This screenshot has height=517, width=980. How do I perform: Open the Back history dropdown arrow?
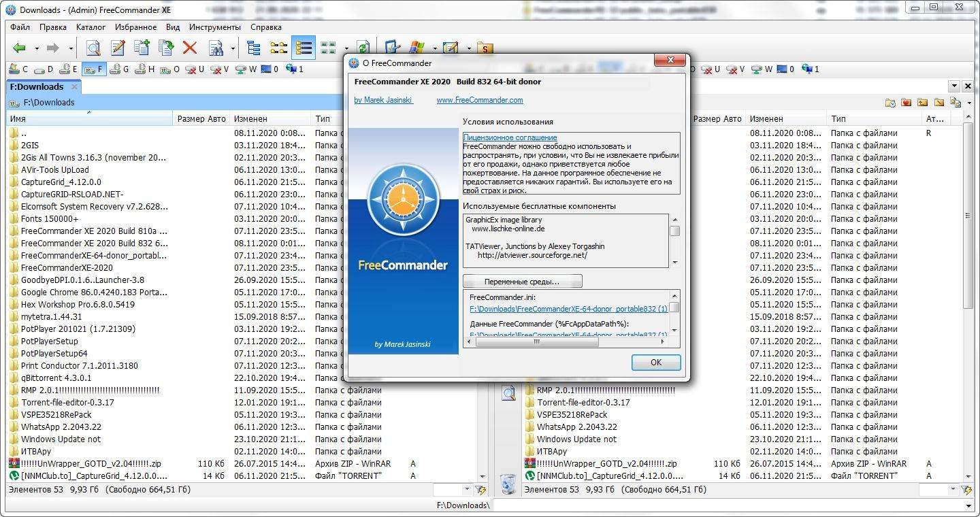(x=37, y=49)
